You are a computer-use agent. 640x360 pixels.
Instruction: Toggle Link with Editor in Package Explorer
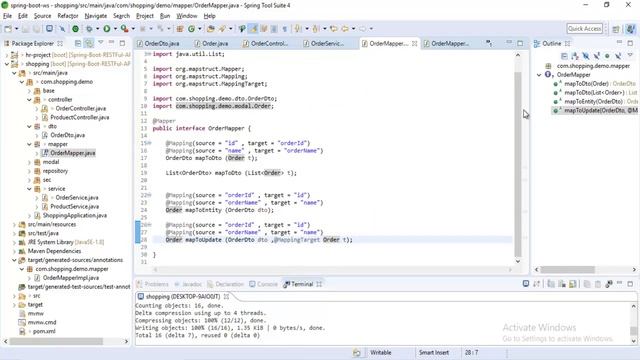click(89, 43)
